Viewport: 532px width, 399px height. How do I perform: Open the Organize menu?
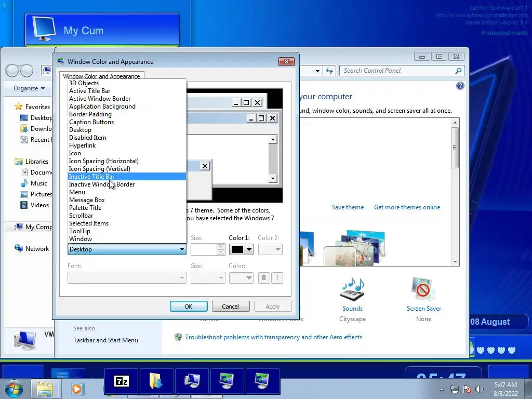click(x=29, y=88)
